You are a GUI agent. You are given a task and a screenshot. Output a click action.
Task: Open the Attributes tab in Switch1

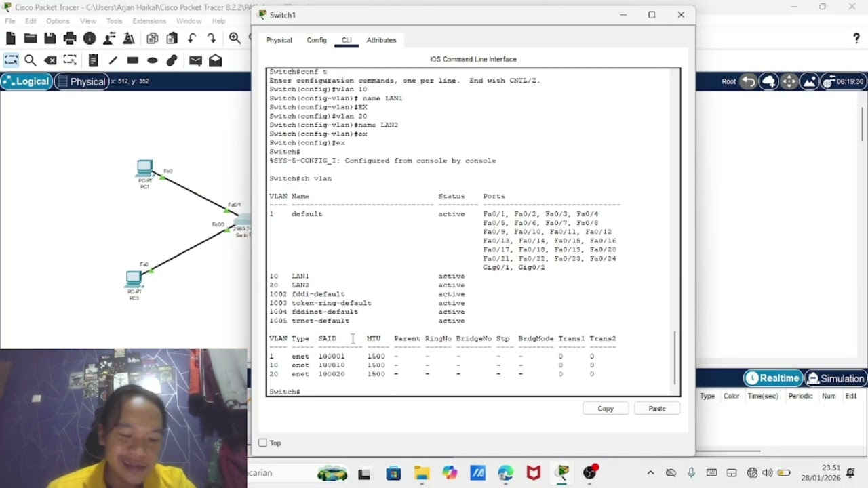pos(381,40)
